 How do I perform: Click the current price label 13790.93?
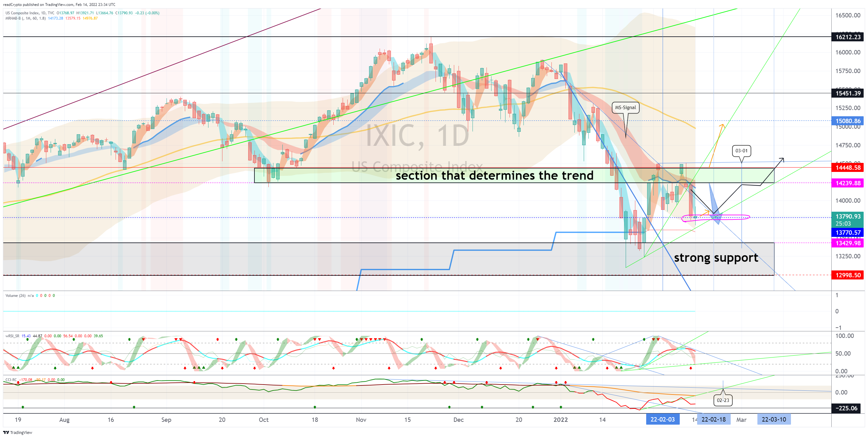click(848, 216)
